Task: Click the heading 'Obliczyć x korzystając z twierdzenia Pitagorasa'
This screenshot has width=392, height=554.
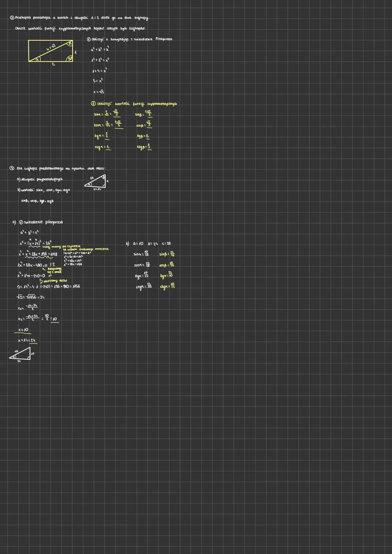Action: point(130,39)
